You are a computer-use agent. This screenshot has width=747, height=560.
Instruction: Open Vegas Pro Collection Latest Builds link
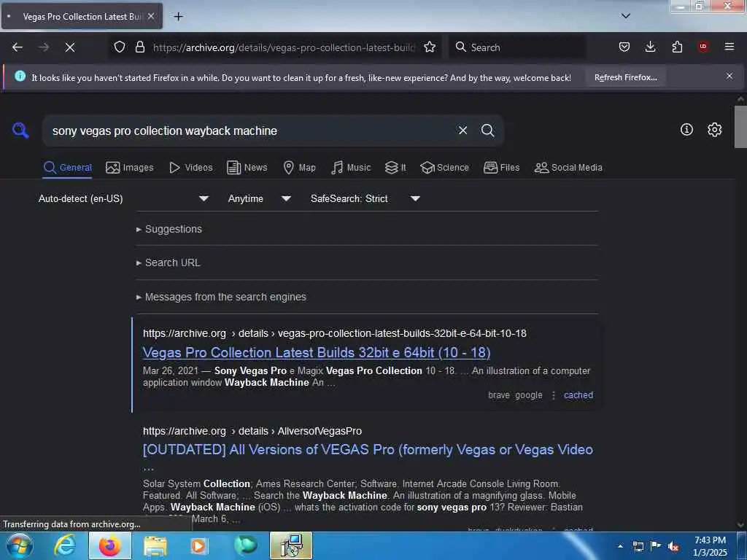point(317,353)
